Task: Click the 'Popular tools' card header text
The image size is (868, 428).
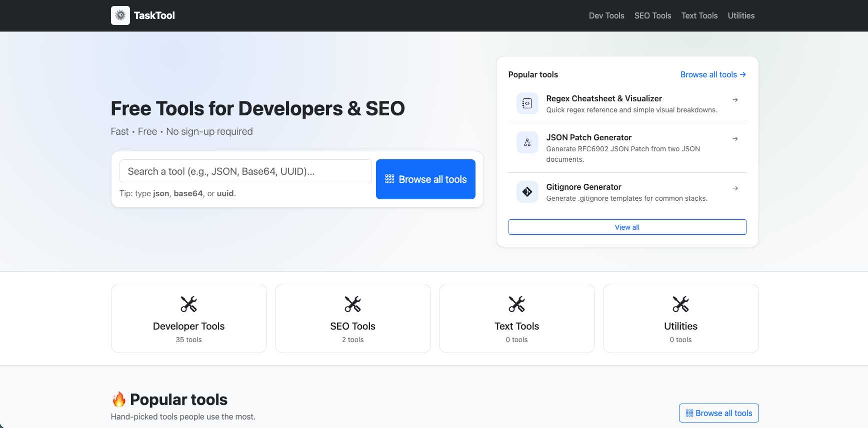Action: click(x=533, y=74)
